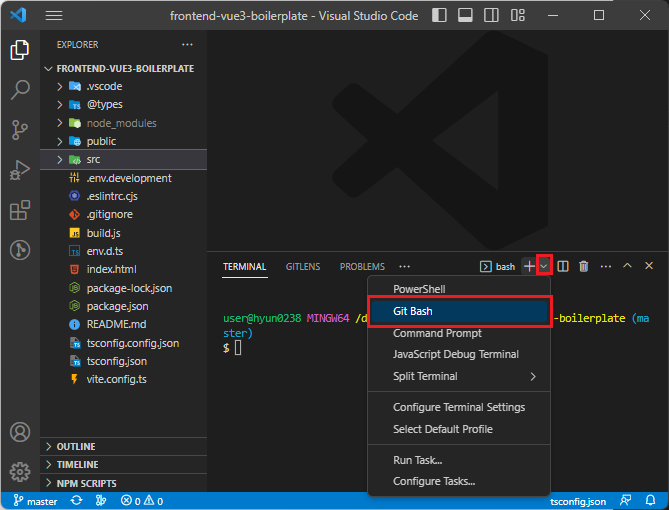Click the feedback icon in status bar

click(x=625, y=501)
